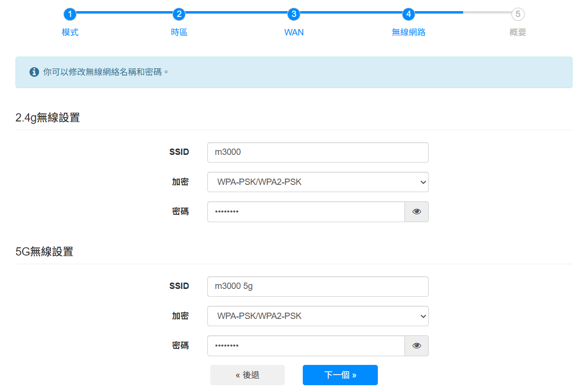Click the SSID field containing m3000
The width and height of the screenshot is (575, 392).
tap(317, 152)
